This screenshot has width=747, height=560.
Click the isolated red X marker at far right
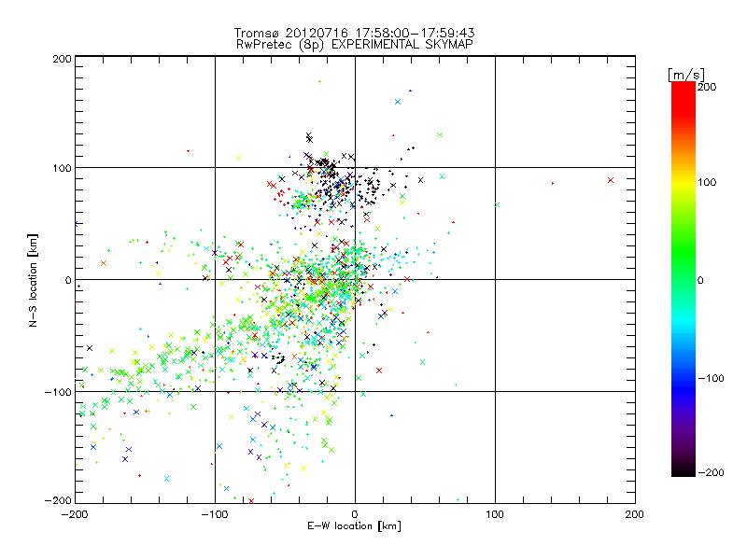click(x=611, y=180)
